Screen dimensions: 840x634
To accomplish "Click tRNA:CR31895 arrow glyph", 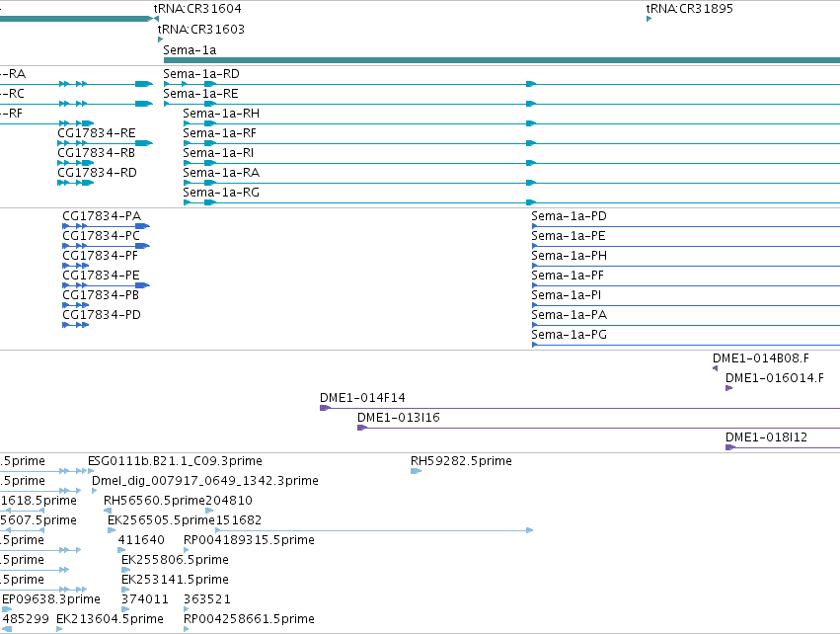I will pos(649,19).
